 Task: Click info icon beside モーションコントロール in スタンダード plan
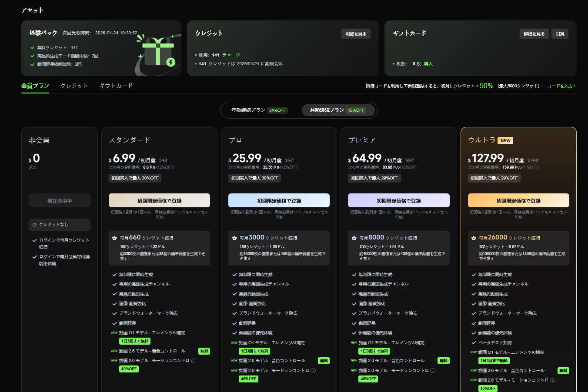194,361
